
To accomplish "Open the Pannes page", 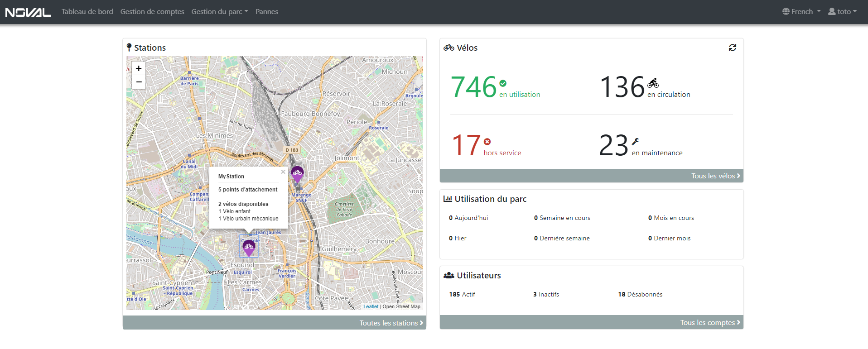I will click(267, 12).
